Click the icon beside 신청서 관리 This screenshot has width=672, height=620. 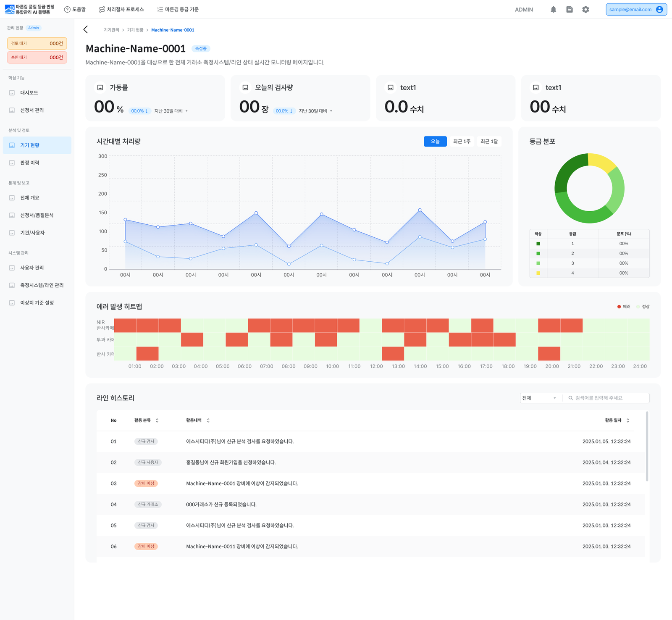[x=12, y=110]
